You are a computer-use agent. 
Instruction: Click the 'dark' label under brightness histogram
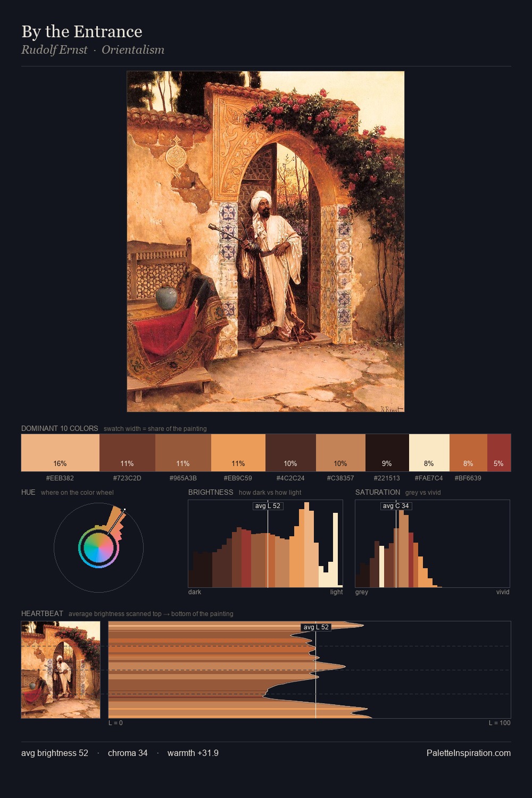pyautogui.click(x=195, y=592)
